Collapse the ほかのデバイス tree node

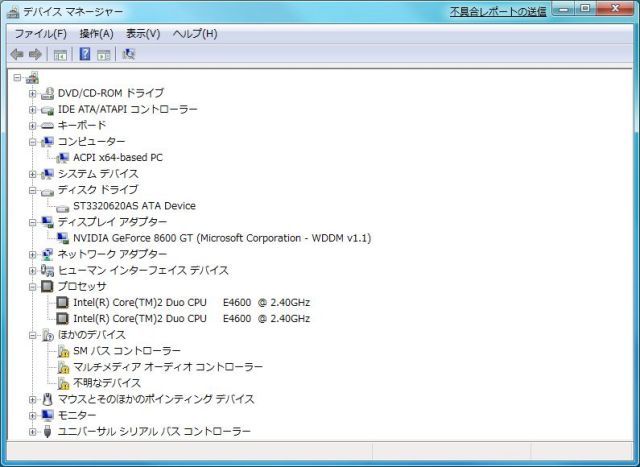click(33, 335)
